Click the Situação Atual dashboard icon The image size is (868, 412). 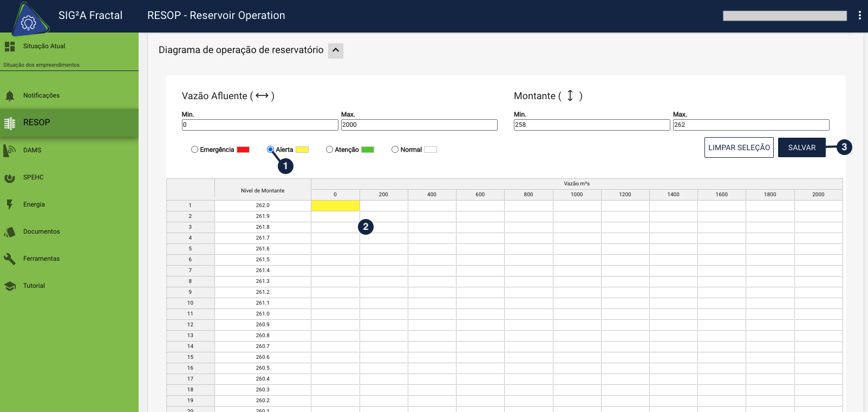pyautogui.click(x=10, y=47)
